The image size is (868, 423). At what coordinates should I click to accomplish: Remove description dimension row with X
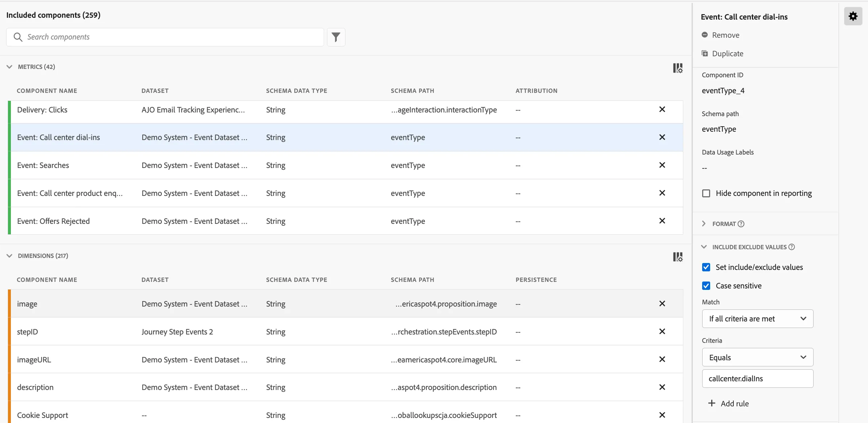[x=662, y=387]
